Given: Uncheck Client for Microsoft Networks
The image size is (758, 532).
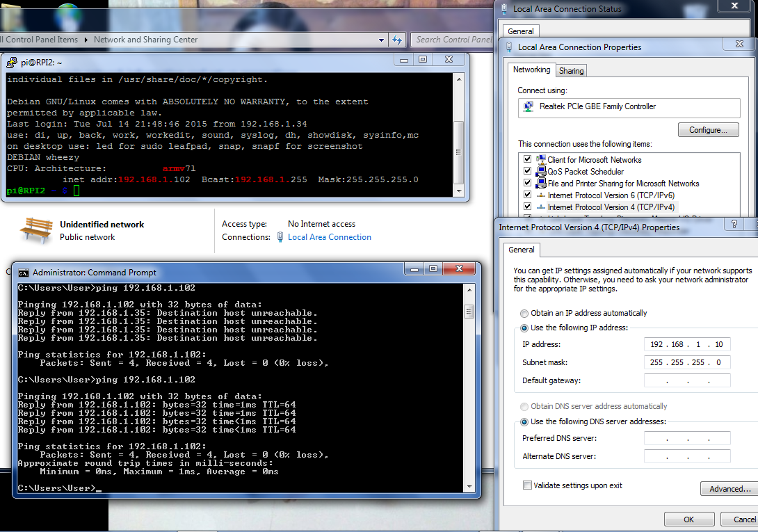Looking at the screenshot, I should pyautogui.click(x=527, y=160).
